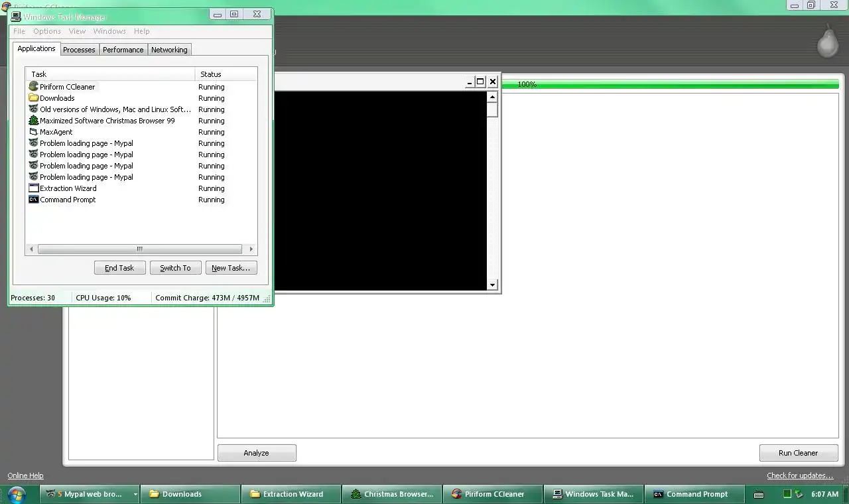The image size is (849, 504).
Task: Switch to Downloads taskbar button
Action: (x=191, y=494)
